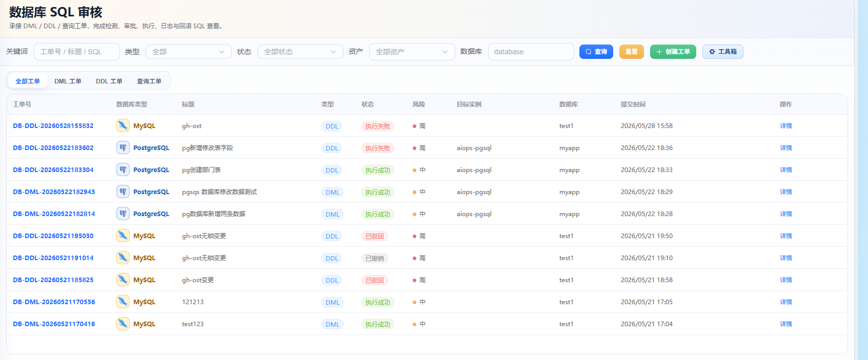
Task: Click 执行失败 status of DB-DDL-20260528155832
Action: pyautogui.click(x=378, y=126)
